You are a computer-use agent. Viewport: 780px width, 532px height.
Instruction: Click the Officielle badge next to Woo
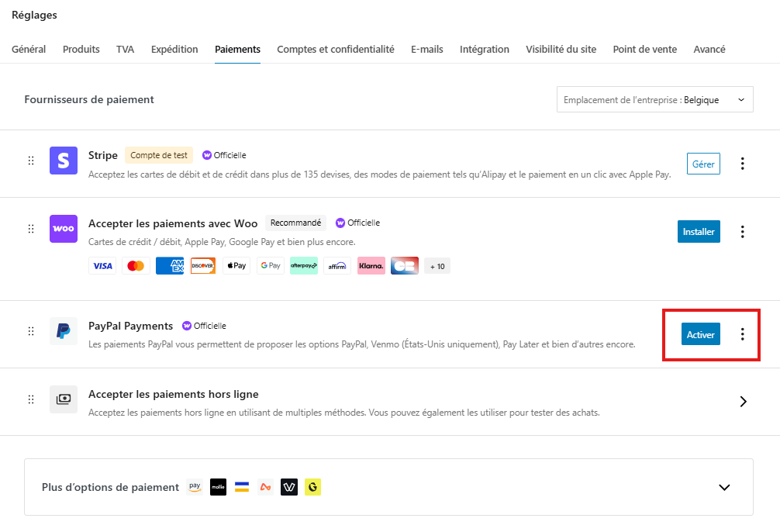click(357, 223)
